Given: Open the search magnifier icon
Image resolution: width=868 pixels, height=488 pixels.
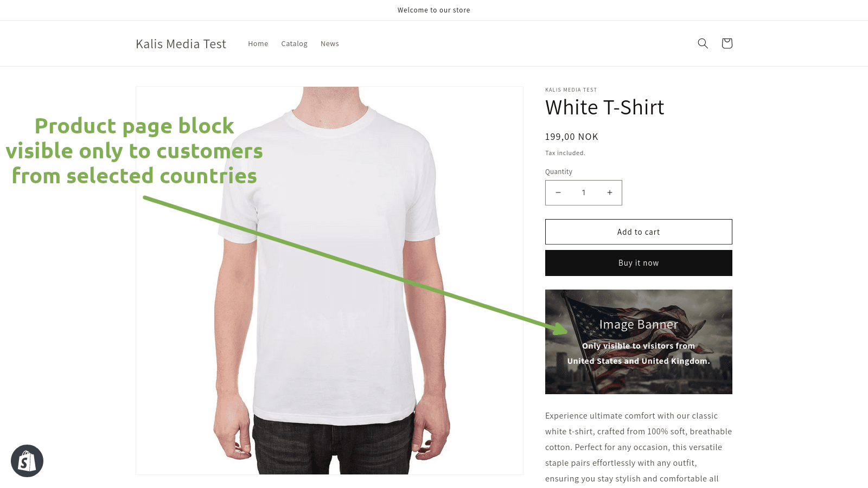Looking at the screenshot, I should pos(703,43).
